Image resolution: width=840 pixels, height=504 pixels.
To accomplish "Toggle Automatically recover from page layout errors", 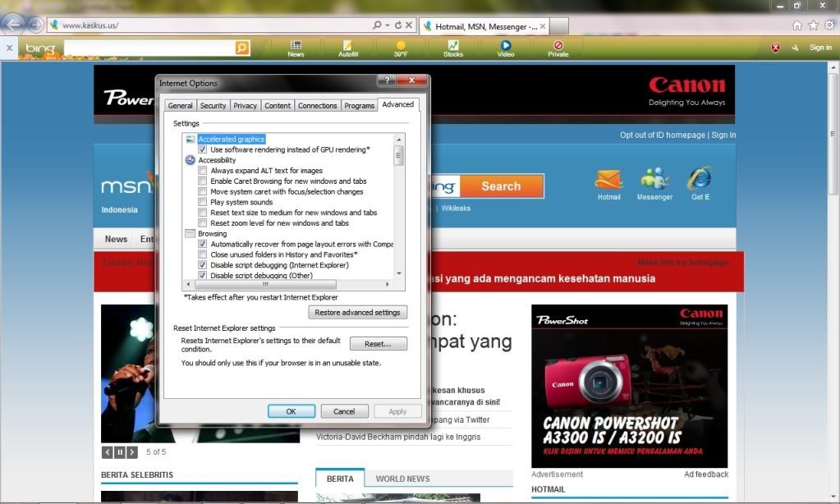I will tap(203, 244).
